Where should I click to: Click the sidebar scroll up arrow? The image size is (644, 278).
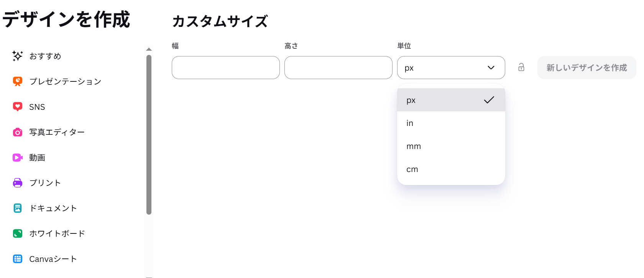coord(149,49)
